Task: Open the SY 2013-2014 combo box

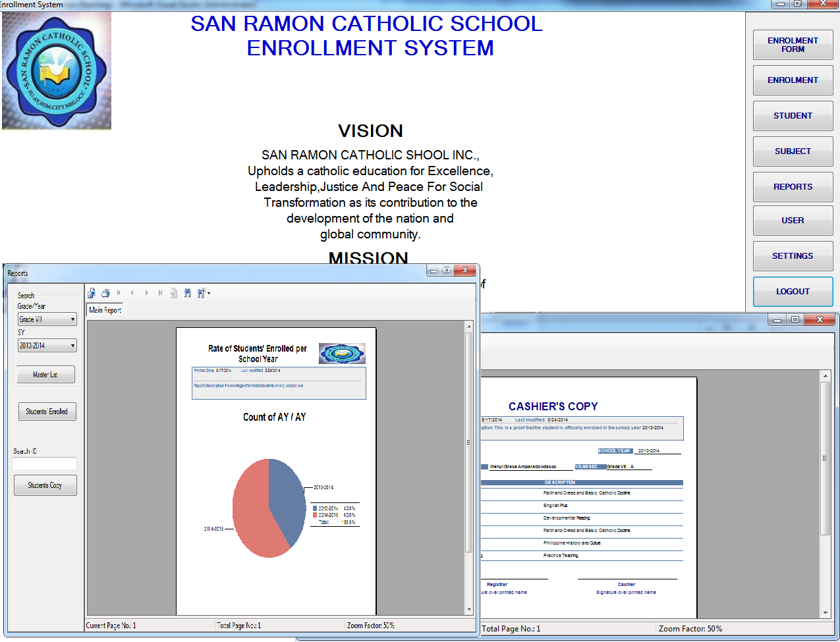Action: [47, 345]
